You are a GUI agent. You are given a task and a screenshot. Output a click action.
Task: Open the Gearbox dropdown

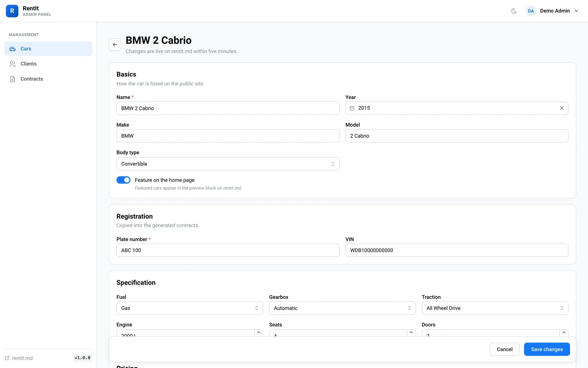(342, 308)
